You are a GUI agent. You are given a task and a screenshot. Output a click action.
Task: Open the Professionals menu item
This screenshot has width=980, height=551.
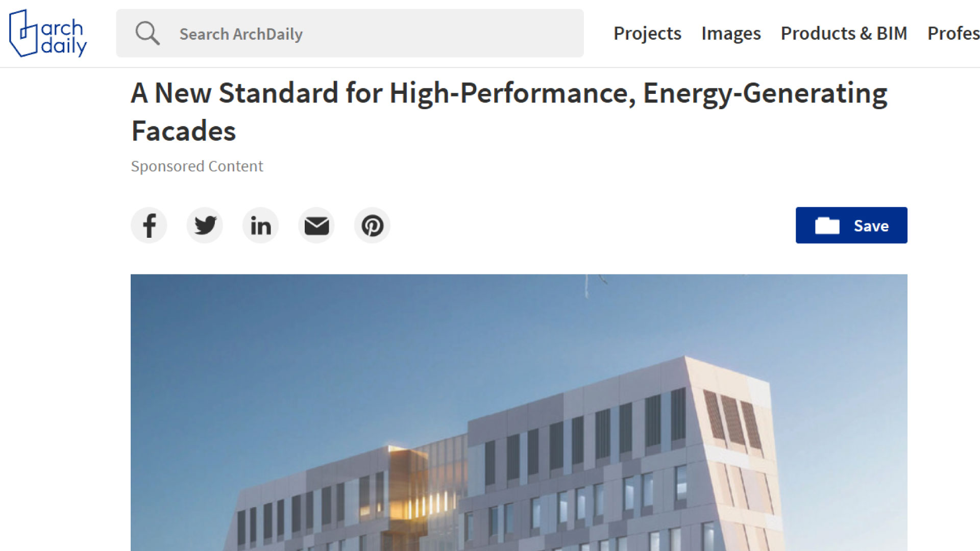tap(953, 33)
